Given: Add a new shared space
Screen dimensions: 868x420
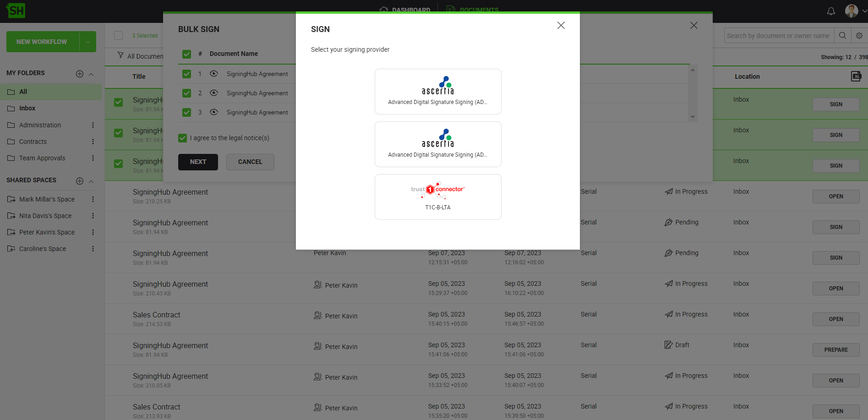Looking at the screenshot, I should (80, 181).
